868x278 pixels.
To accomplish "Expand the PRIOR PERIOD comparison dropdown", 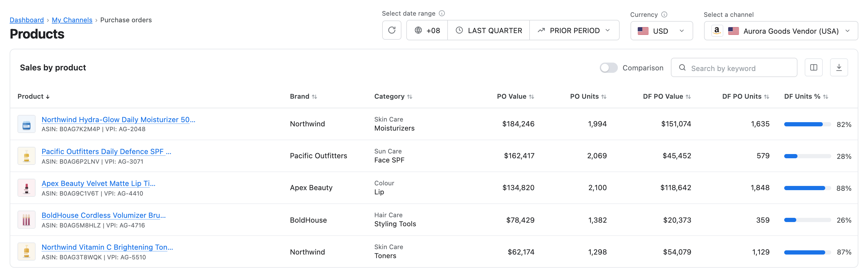I will [x=574, y=30].
